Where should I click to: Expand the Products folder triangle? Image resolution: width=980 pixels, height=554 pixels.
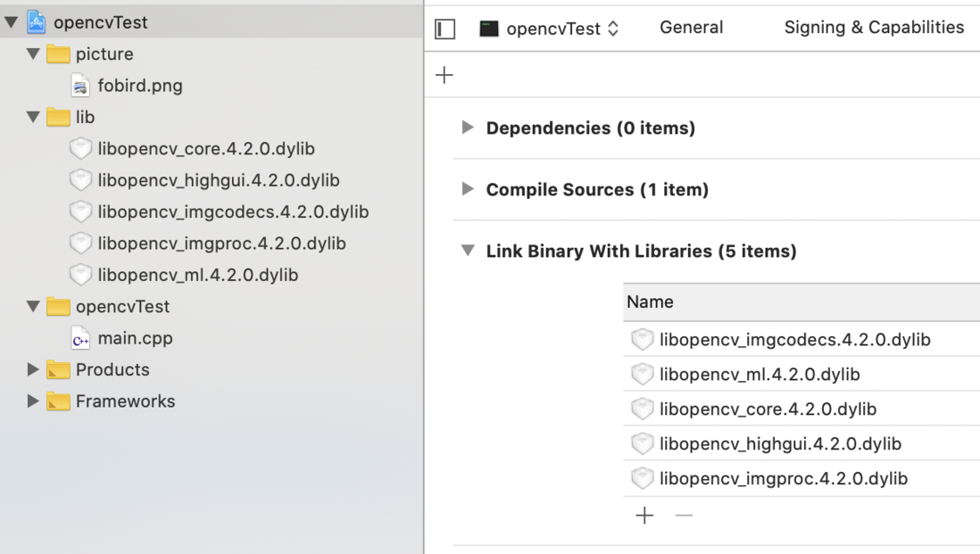[x=33, y=369]
